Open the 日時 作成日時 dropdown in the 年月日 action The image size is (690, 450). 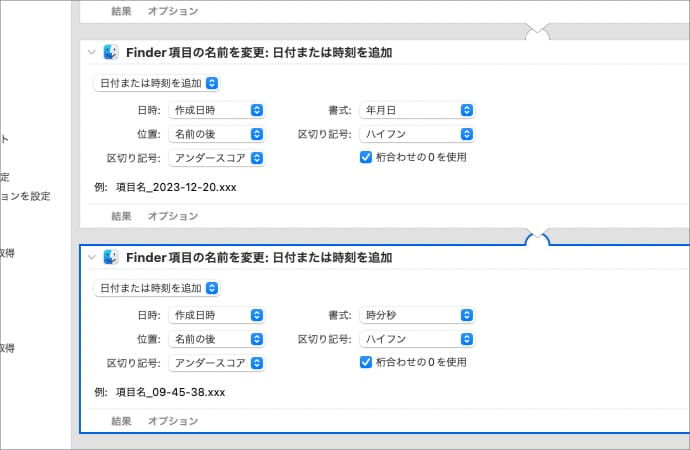pos(217,109)
